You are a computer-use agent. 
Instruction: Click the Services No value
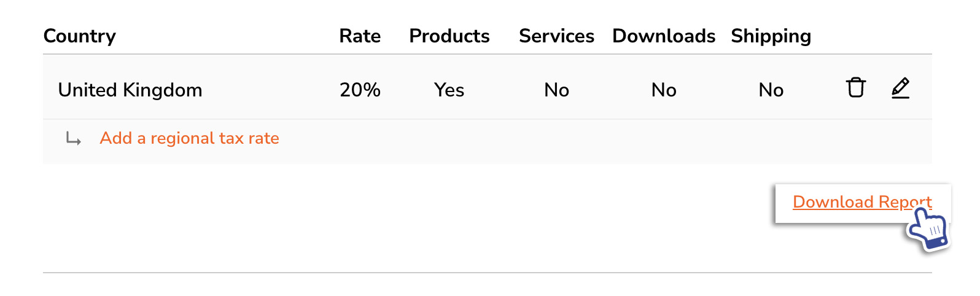pos(556,90)
